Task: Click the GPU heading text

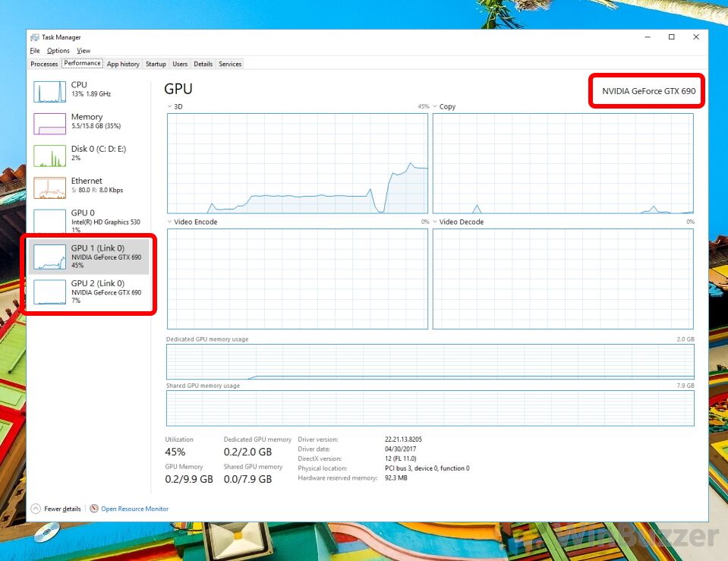Action: (178, 89)
